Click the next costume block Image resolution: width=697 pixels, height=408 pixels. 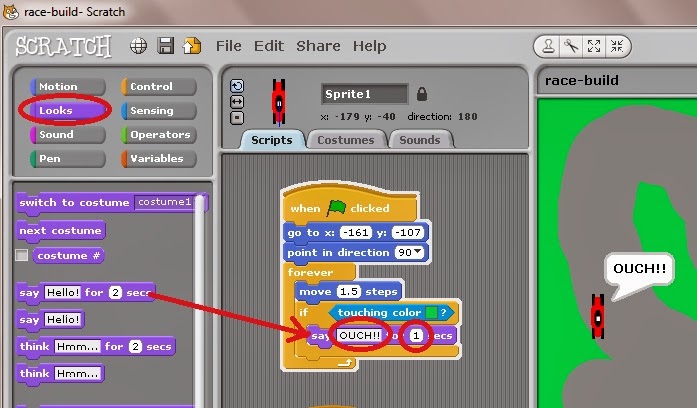(x=60, y=231)
